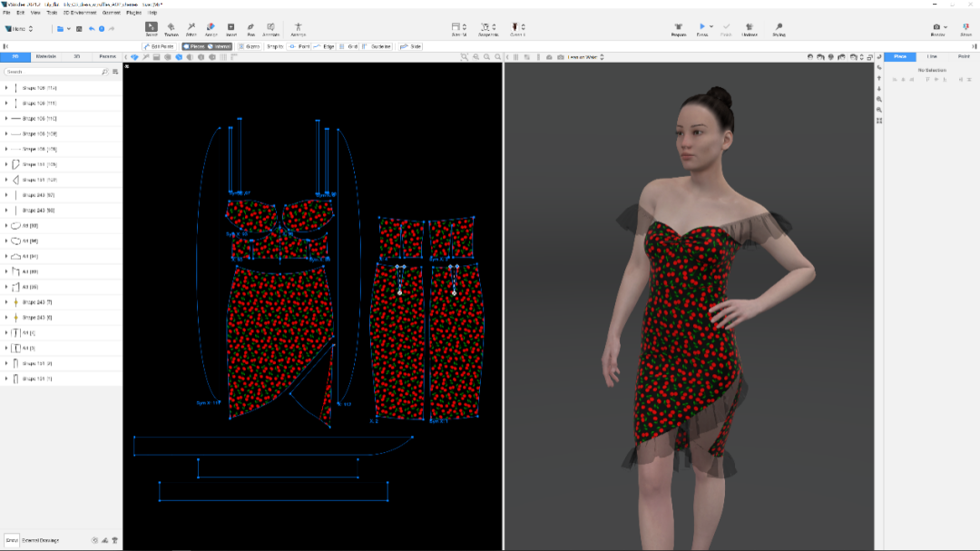Open the Assign tool
980x551 pixels.
pyautogui.click(x=211, y=28)
